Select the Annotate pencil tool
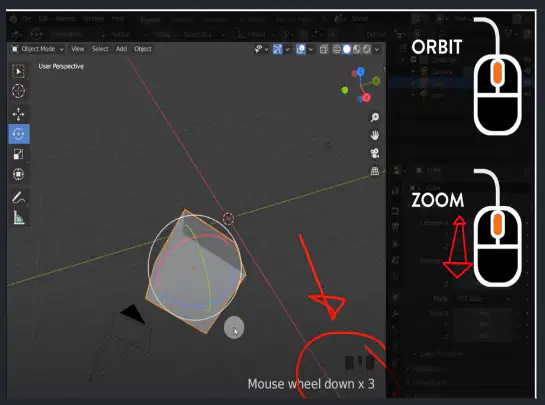The height and width of the screenshot is (405, 545). click(x=18, y=197)
